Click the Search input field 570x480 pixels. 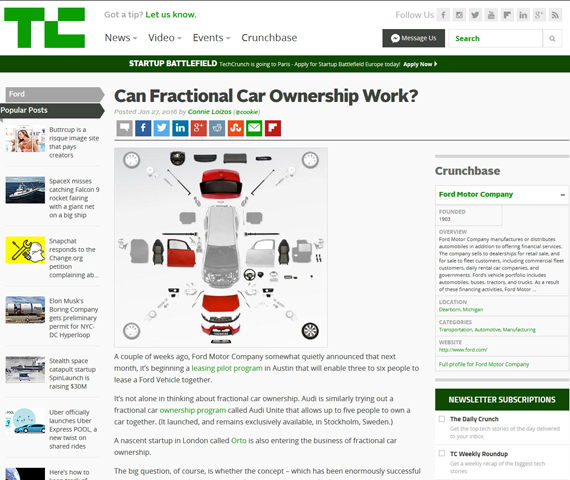coord(495,39)
